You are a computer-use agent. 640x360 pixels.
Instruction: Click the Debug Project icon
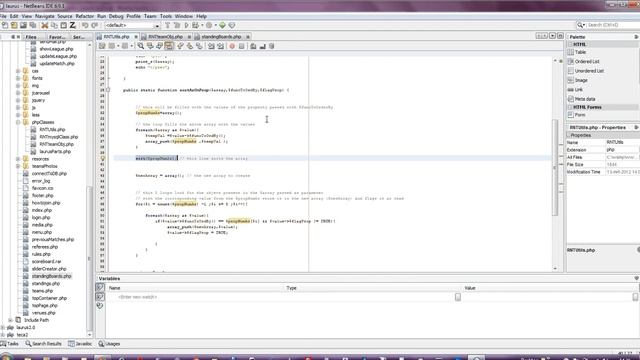pyautogui.click(x=196, y=25)
